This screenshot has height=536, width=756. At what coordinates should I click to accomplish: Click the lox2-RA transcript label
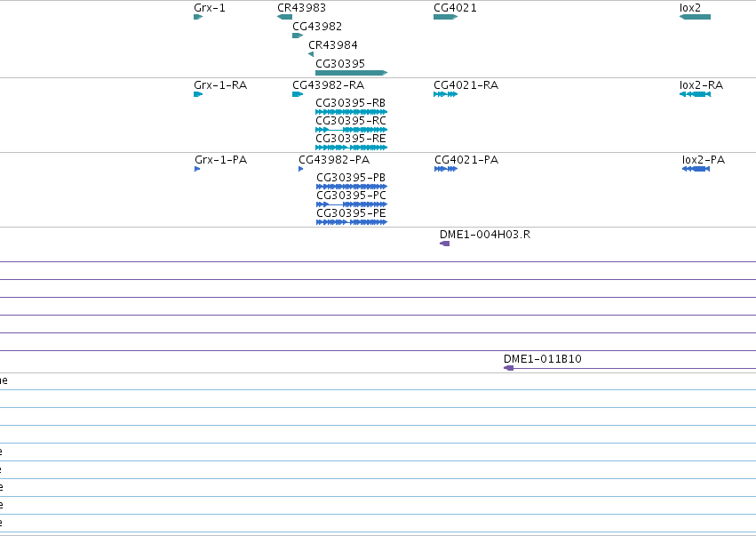pyautogui.click(x=701, y=85)
